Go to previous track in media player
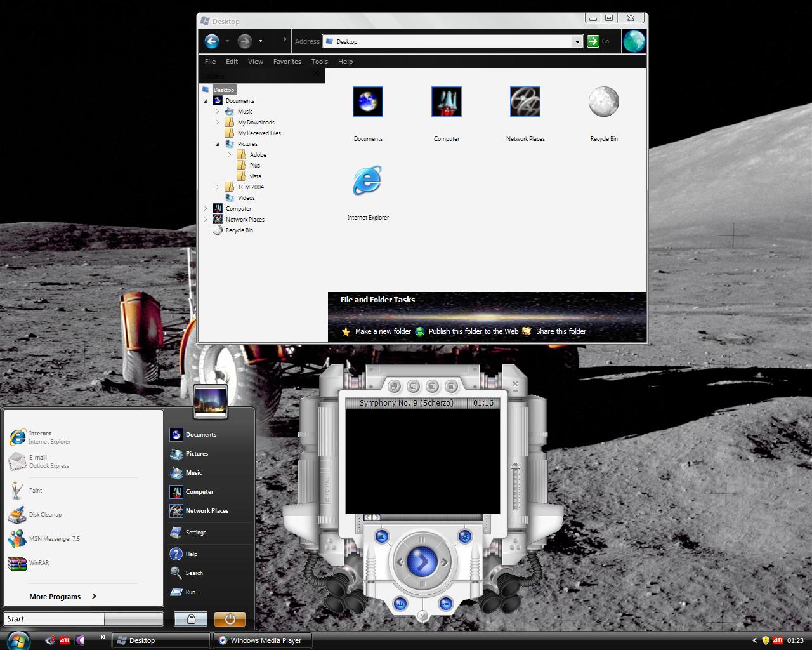The width and height of the screenshot is (812, 650). 400,562
